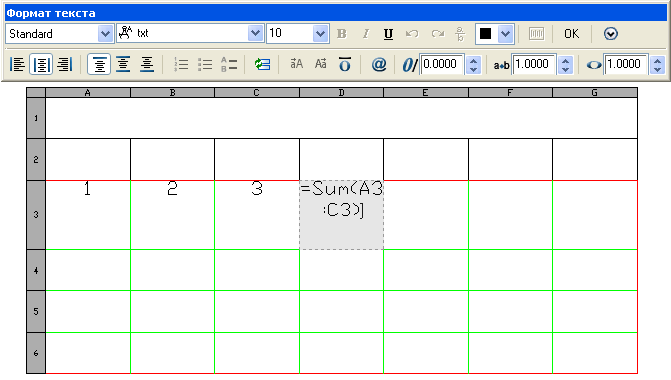Toggle the ruler display button
671x380 pixels.
(536, 34)
